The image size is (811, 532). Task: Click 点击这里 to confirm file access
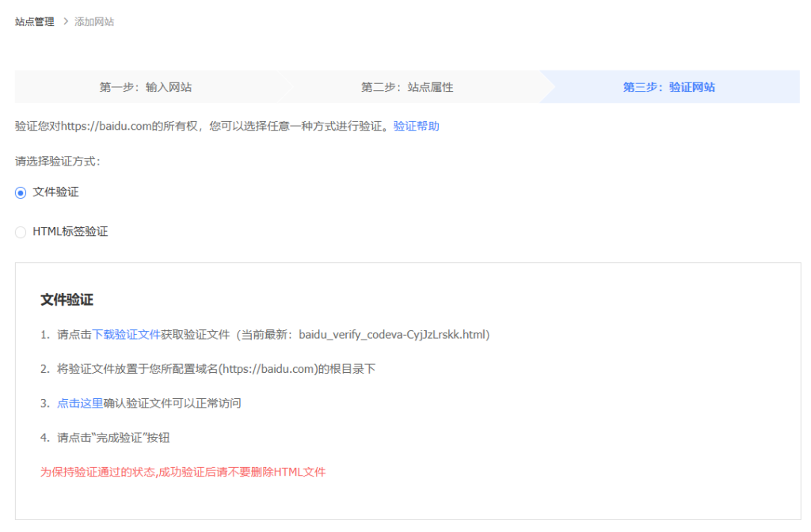[80, 403]
